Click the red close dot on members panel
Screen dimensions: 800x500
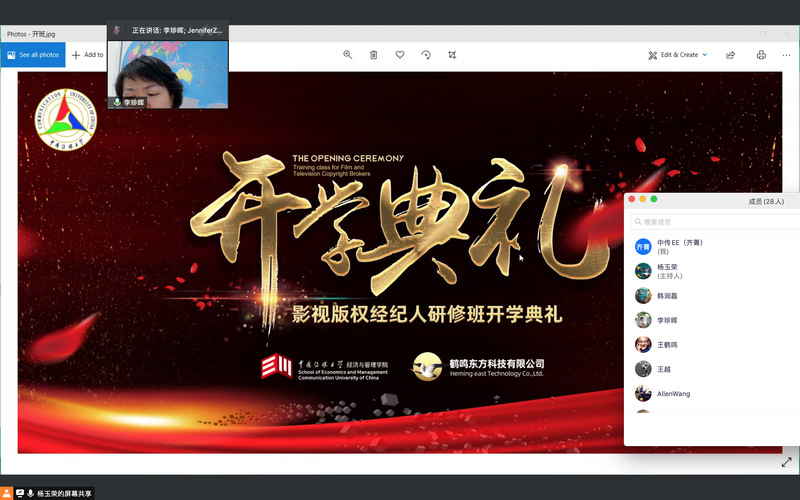(631, 199)
